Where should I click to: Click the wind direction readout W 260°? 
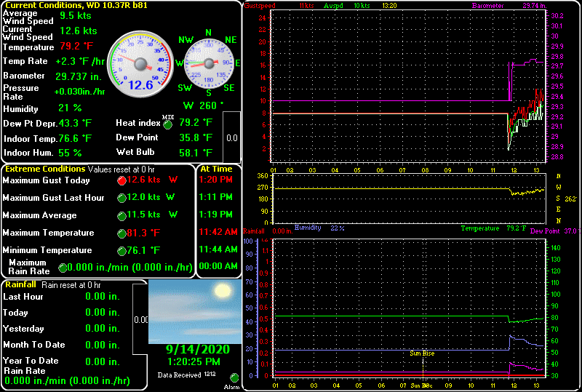point(204,105)
